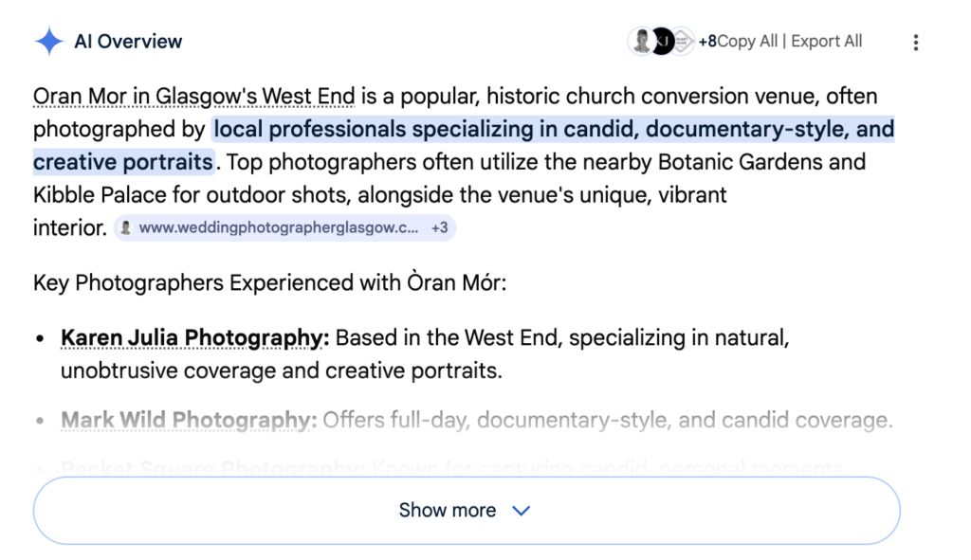Click Export All
The height and width of the screenshot is (560, 971).
pos(827,42)
